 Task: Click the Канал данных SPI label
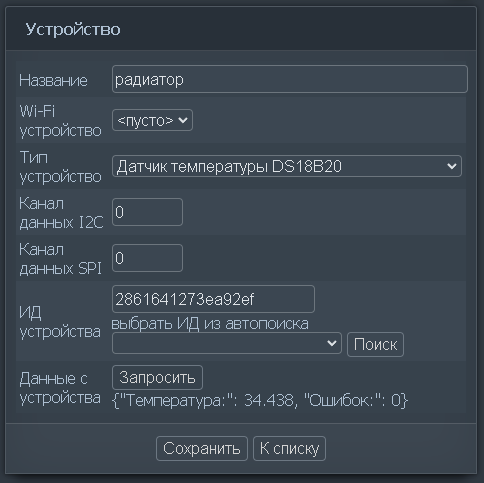click(60, 258)
